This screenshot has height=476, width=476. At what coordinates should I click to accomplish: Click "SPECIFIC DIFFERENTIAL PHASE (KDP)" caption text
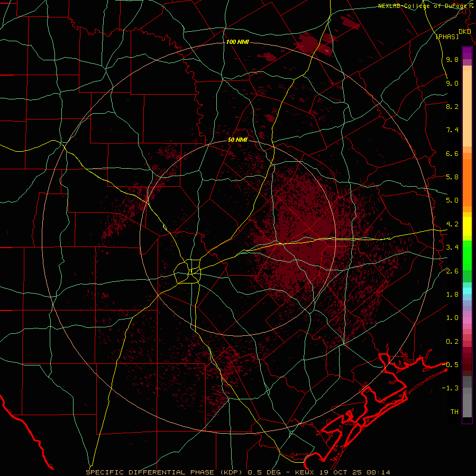(x=164, y=472)
